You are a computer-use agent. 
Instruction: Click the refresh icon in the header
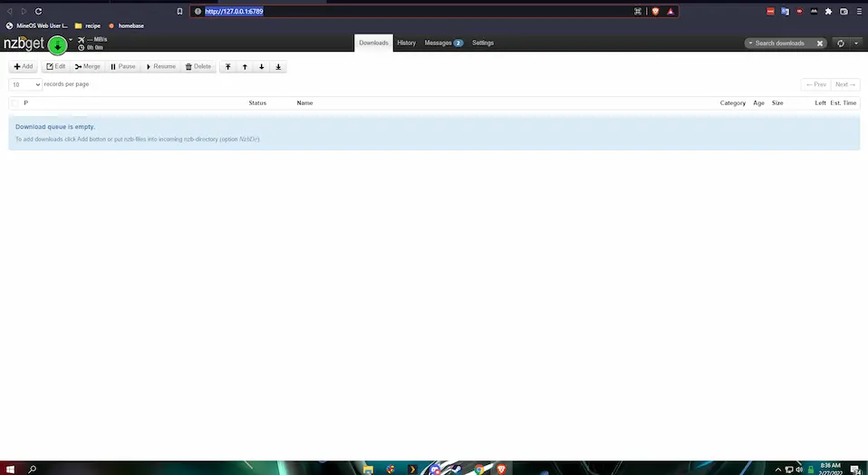pos(841,44)
